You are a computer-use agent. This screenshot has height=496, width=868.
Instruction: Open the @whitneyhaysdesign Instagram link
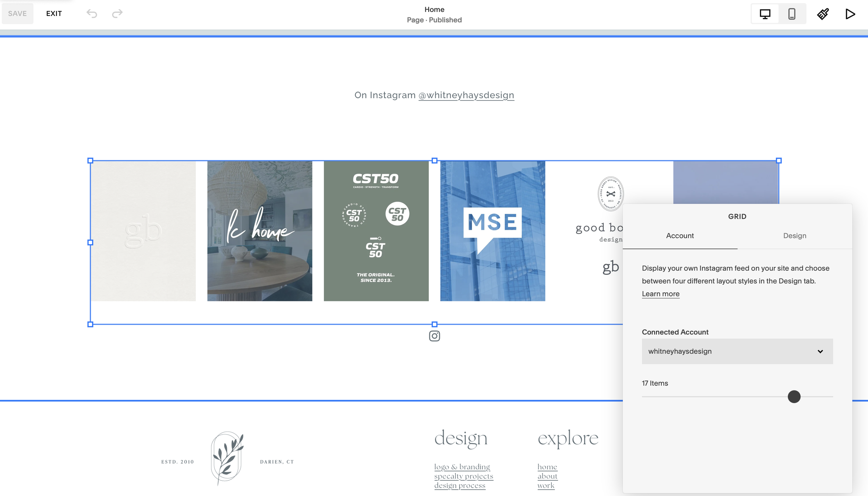pyautogui.click(x=466, y=95)
